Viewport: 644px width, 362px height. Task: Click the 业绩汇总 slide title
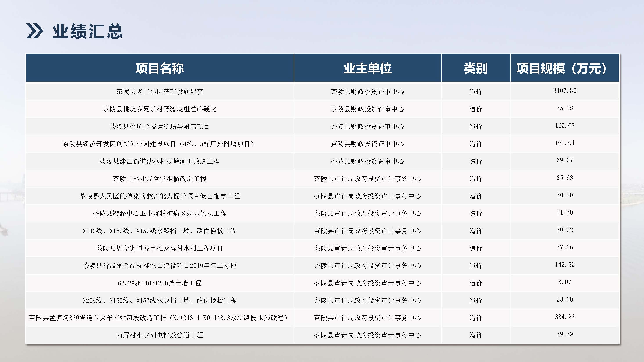click(88, 31)
